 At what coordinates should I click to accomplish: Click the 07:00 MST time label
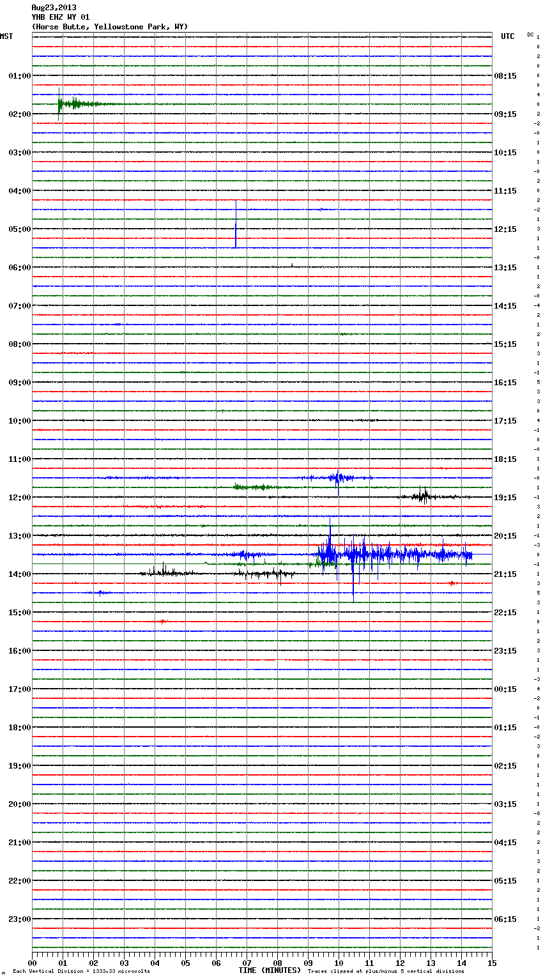20,306
